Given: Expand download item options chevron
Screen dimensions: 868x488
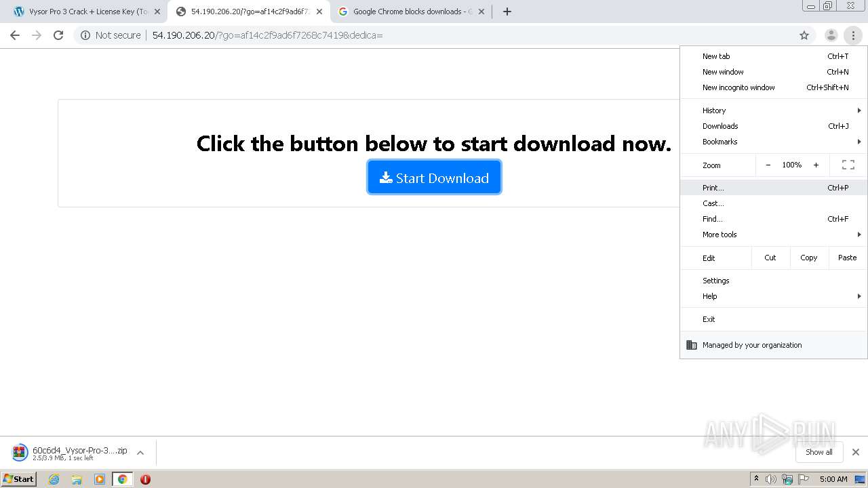Looking at the screenshot, I should (140, 453).
